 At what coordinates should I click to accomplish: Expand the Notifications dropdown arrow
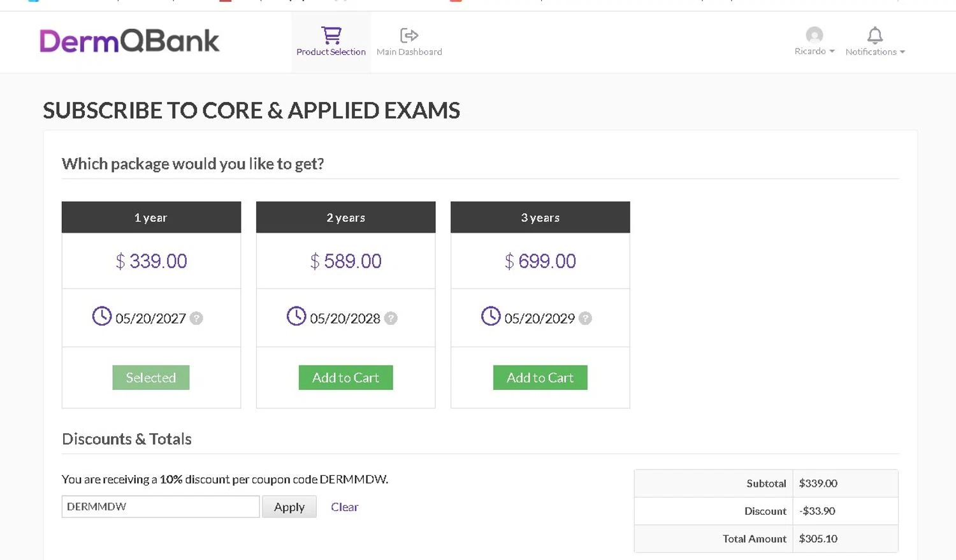(x=902, y=52)
